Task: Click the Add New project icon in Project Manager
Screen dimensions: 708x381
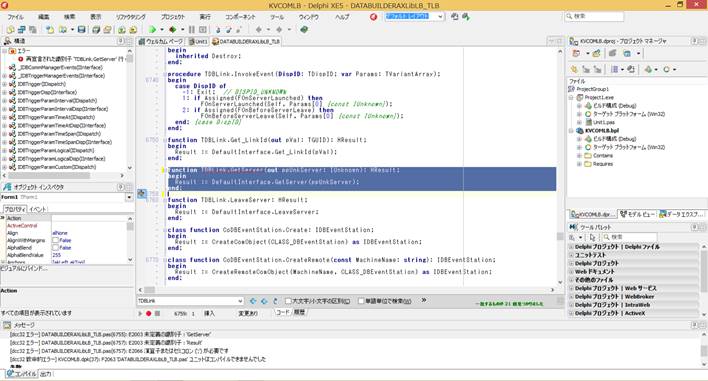Action: (576, 54)
